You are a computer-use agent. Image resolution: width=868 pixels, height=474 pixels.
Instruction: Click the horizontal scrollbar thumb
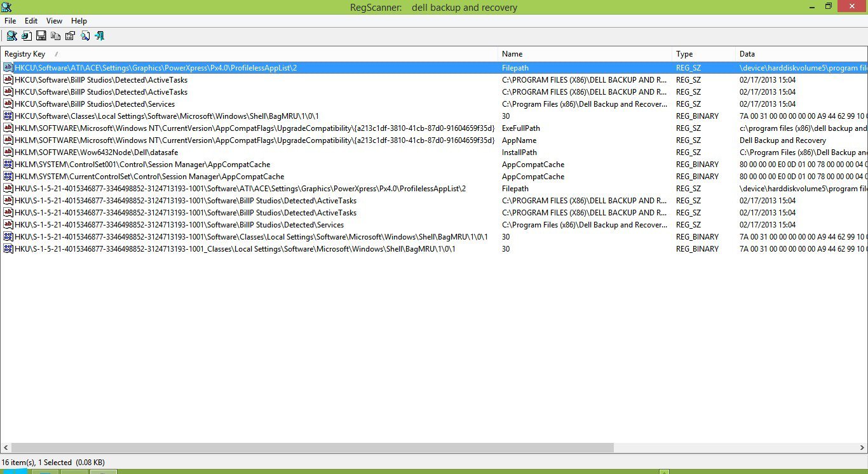click(x=313, y=448)
